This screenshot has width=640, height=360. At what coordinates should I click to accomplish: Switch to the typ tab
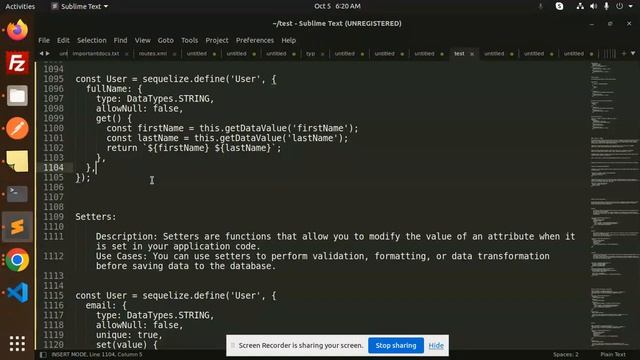pyautogui.click(x=311, y=54)
